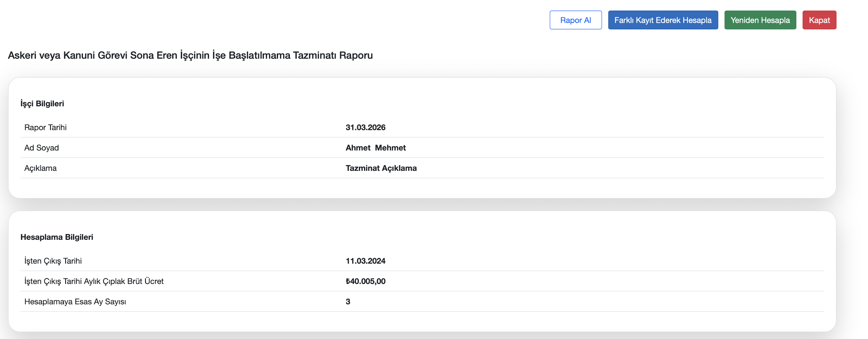Click the report title heading
Image resolution: width=868 pixels, height=339 pixels.
[190, 55]
